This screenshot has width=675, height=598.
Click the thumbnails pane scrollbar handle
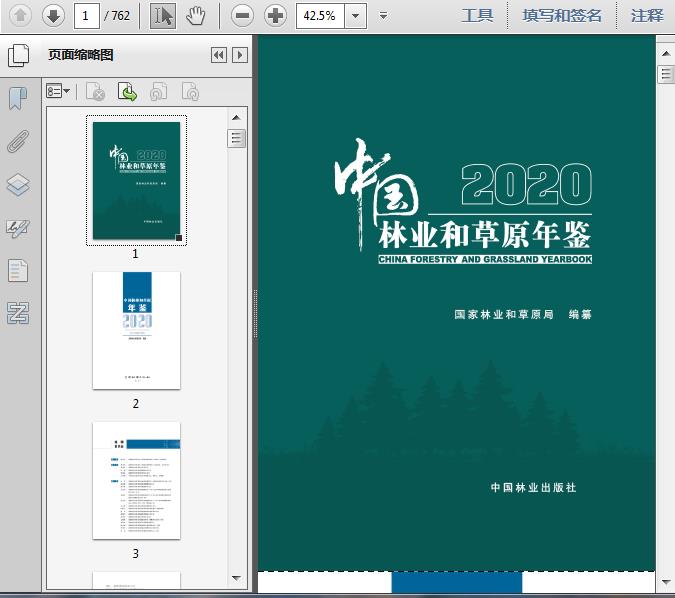click(x=236, y=138)
